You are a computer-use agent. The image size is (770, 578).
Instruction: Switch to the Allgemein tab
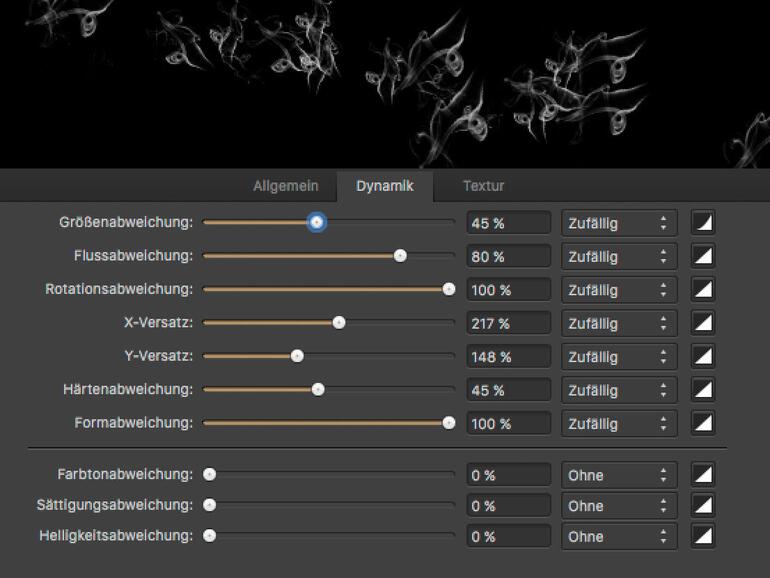285,186
